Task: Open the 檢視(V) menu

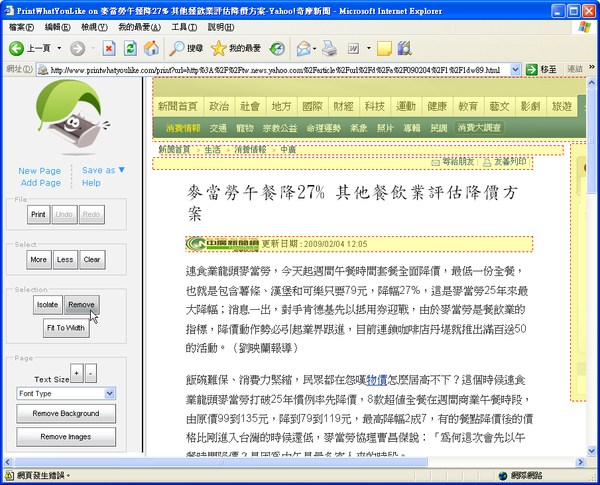Action: coord(94,27)
